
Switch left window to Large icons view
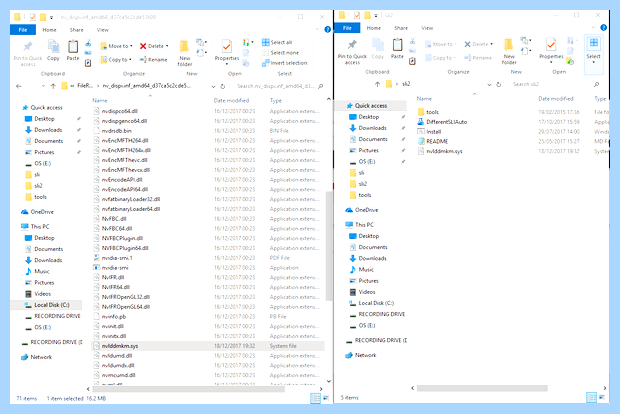(326, 398)
